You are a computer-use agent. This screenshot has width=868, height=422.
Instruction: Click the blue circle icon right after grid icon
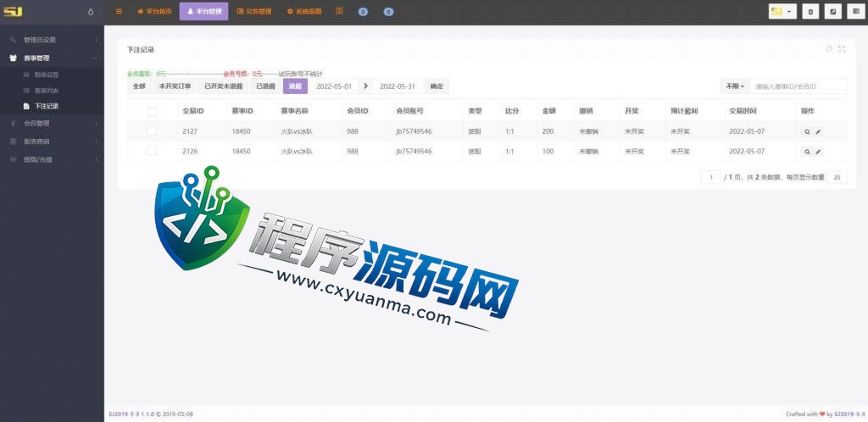[x=363, y=12]
